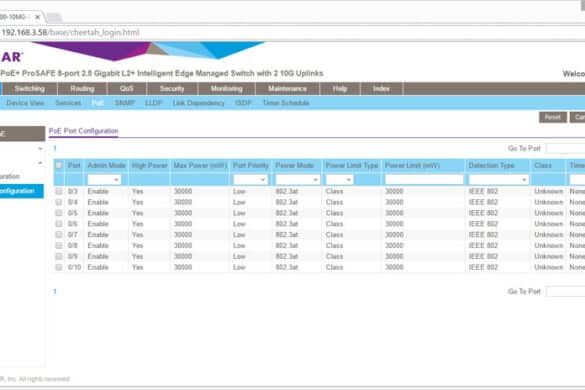
Task: Select the highlighted Configuration sidebar item
Action: [x=22, y=191]
